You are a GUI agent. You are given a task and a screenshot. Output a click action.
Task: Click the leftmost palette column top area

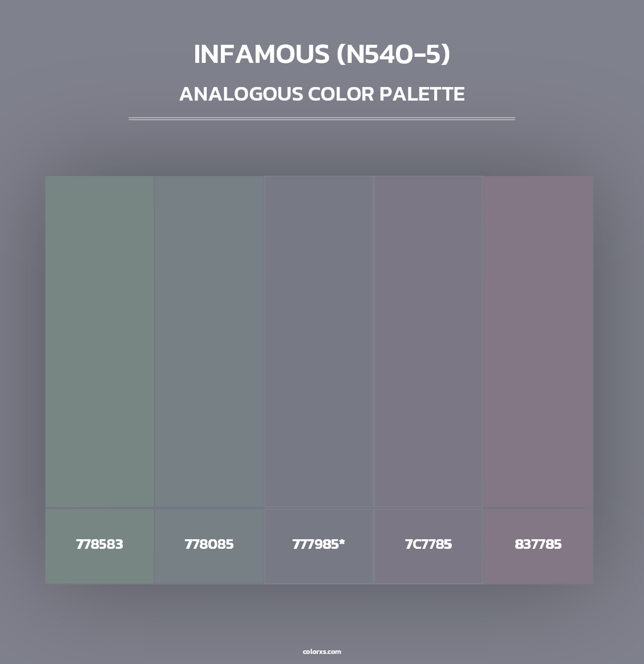(99, 201)
